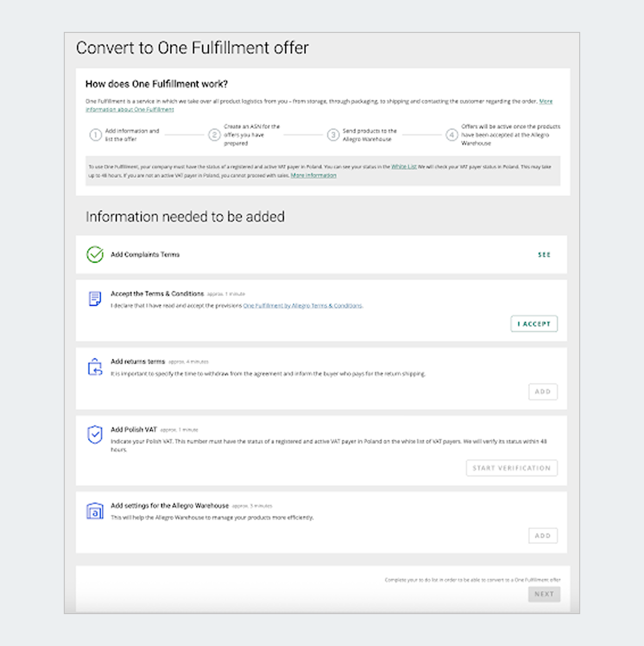Click the Allegro Warehouse settings icon
Viewport: 644px width, 646px height.
click(94, 511)
